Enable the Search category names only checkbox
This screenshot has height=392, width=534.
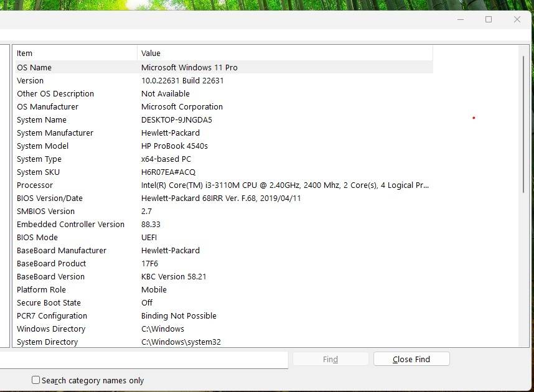(35, 380)
